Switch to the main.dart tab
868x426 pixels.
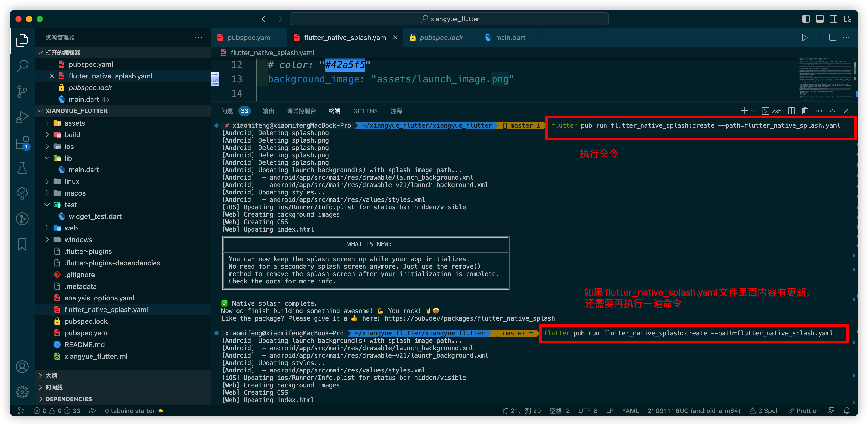(x=510, y=37)
